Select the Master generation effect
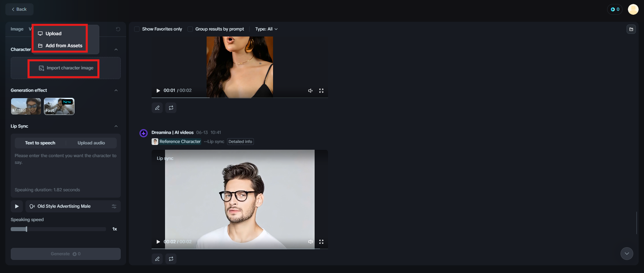Image resolution: width=644 pixels, height=273 pixels. pos(26,107)
